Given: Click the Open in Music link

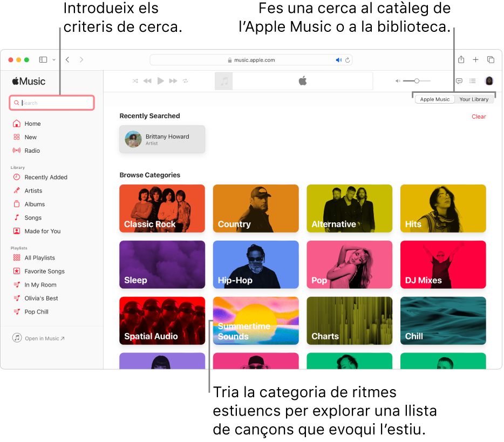Looking at the screenshot, I should [x=38, y=338].
